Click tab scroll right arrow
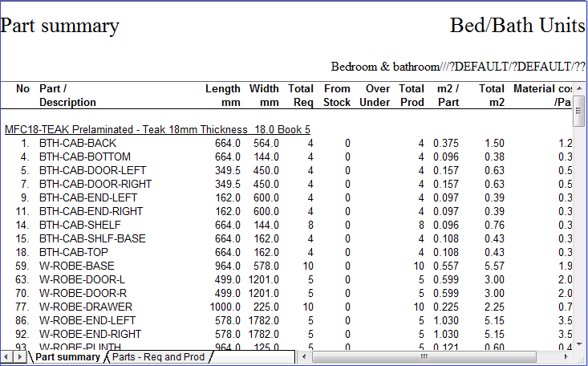 coord(19,356)
